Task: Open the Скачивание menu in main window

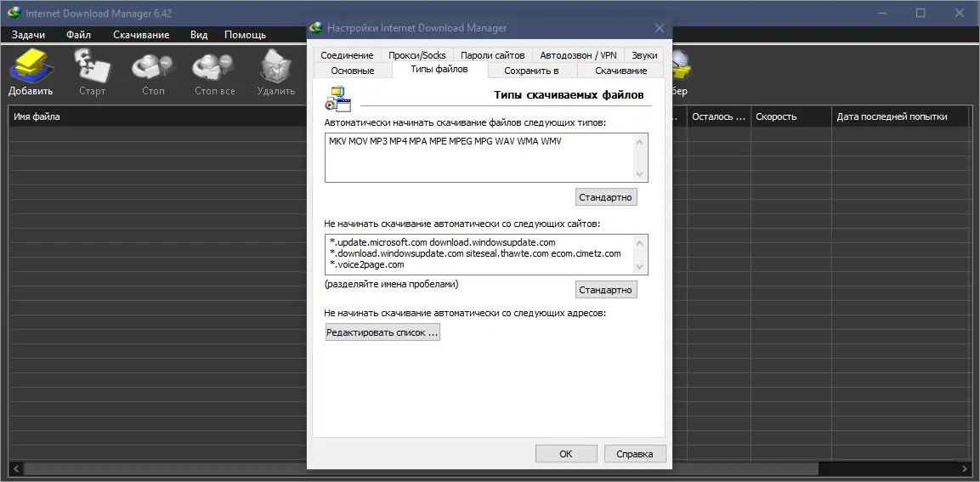Action: coord(141,35)
